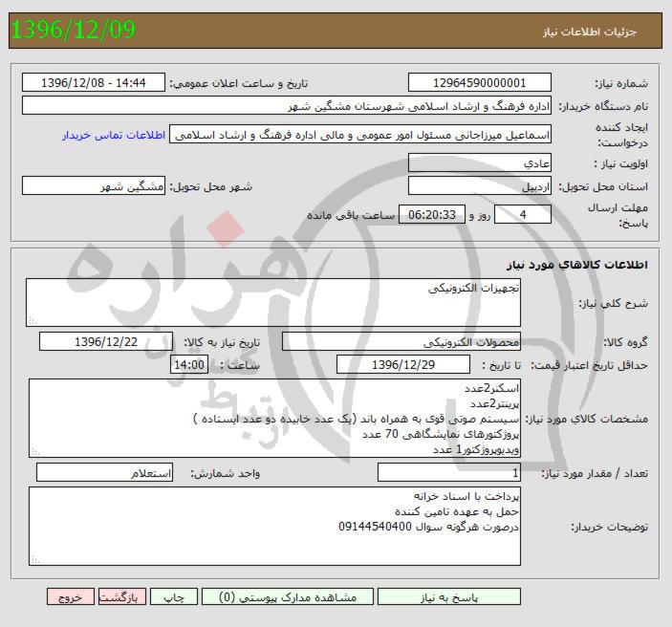This screenshot has height=627, width=672.
Task: Click the remaining days field showing 4
Action: click(x=523, y=214)
